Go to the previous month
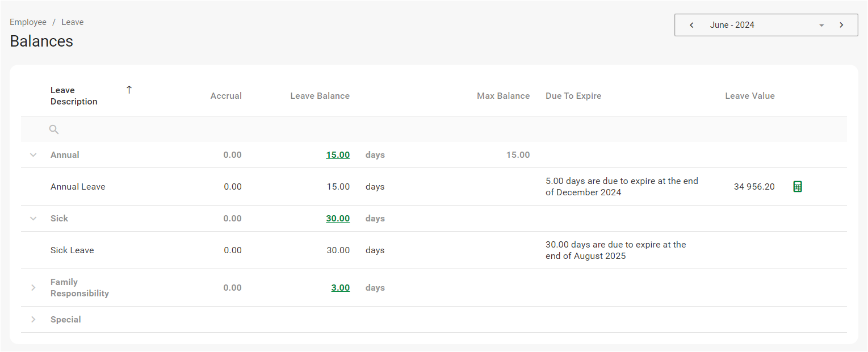Image resolution: width=868 pixels, height=352 pixels. tap(691, 25)
